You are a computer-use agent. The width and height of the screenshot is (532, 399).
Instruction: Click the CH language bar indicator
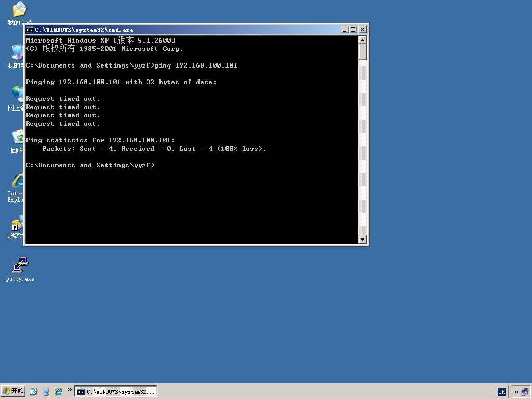[x=502, y=392]
